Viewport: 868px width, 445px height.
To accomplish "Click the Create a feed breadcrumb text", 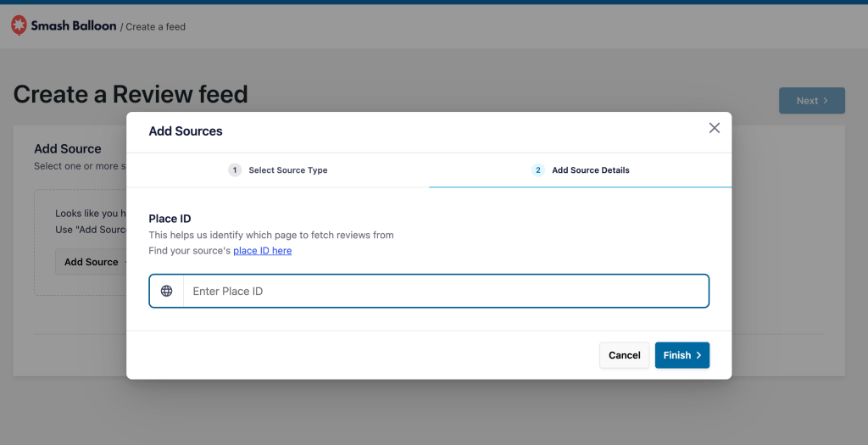I will point(156,26).
